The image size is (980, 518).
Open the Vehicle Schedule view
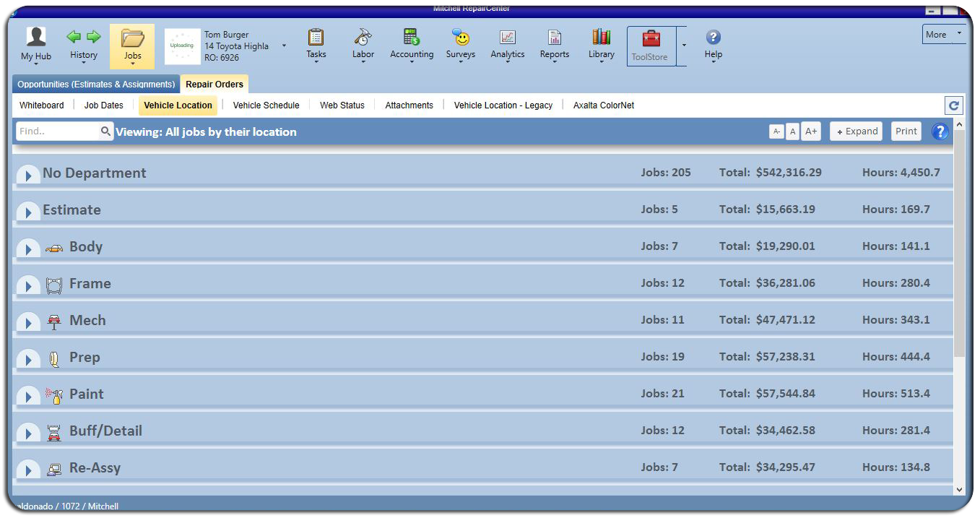(266, 105)
